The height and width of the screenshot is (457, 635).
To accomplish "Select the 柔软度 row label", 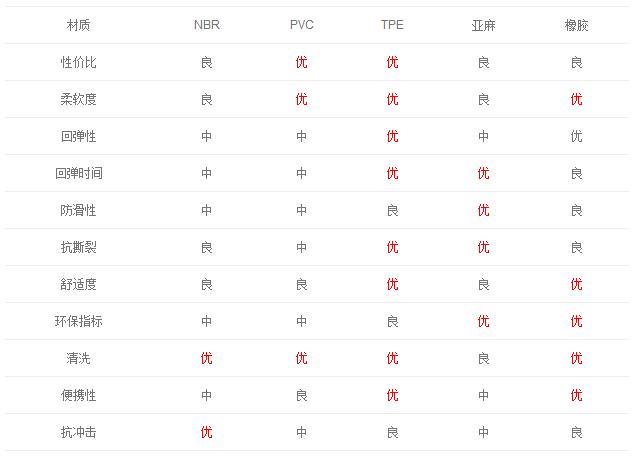I will [78, 99].
